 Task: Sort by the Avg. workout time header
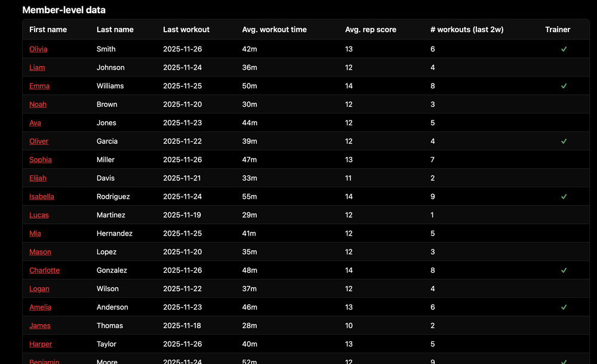274,30
